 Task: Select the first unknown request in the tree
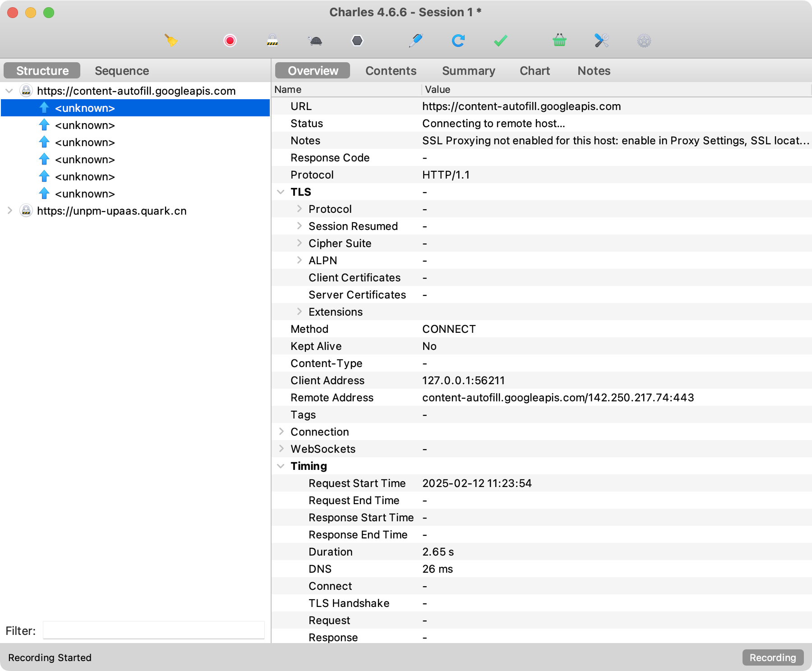coord(84,108)
